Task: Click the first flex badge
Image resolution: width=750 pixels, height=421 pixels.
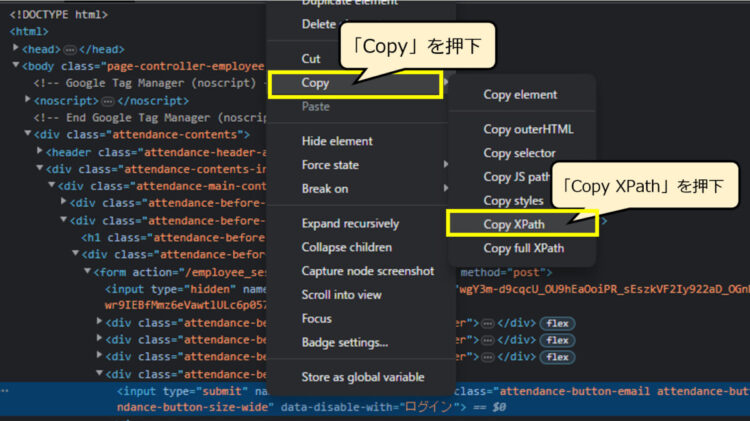Action: (x=557, y=323)
